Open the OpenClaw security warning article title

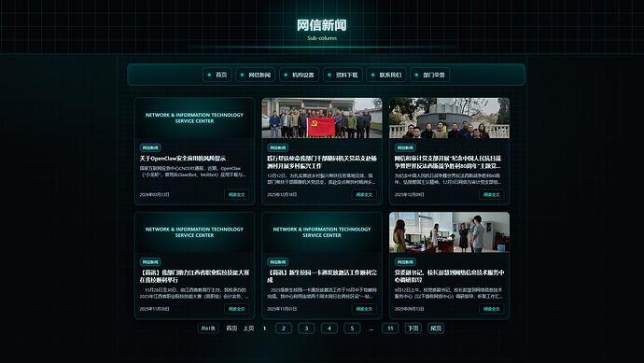tap(183, 158)
